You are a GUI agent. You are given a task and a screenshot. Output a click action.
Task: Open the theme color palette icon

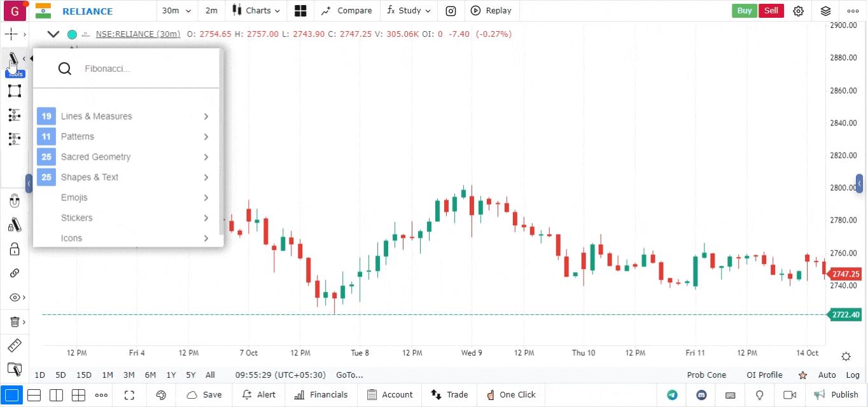point(161,395)
